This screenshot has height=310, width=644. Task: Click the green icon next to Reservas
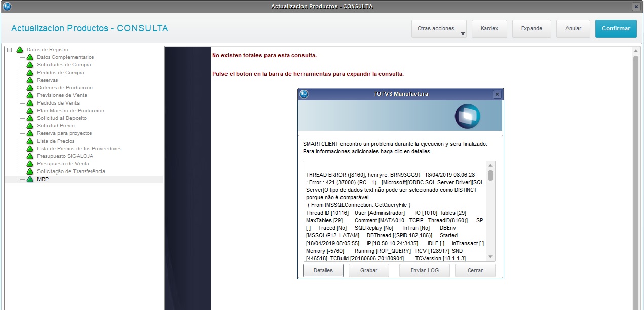pyautogui.click(x=30, y=80)
